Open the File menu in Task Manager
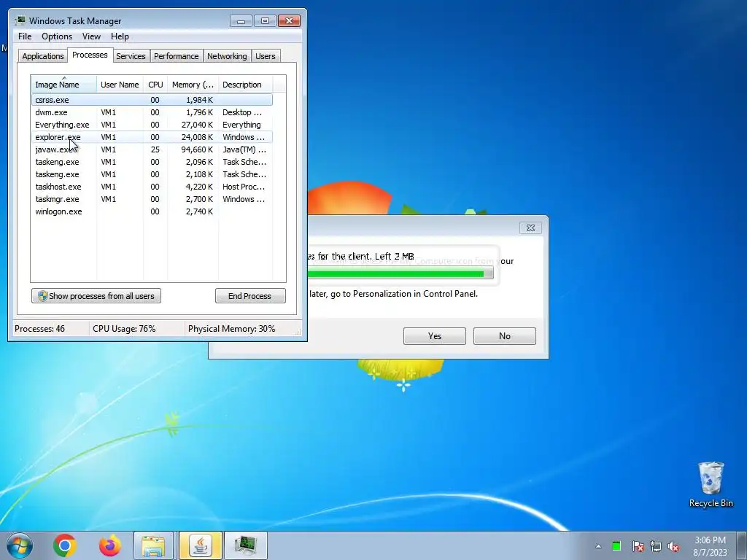 pos(25,36)
